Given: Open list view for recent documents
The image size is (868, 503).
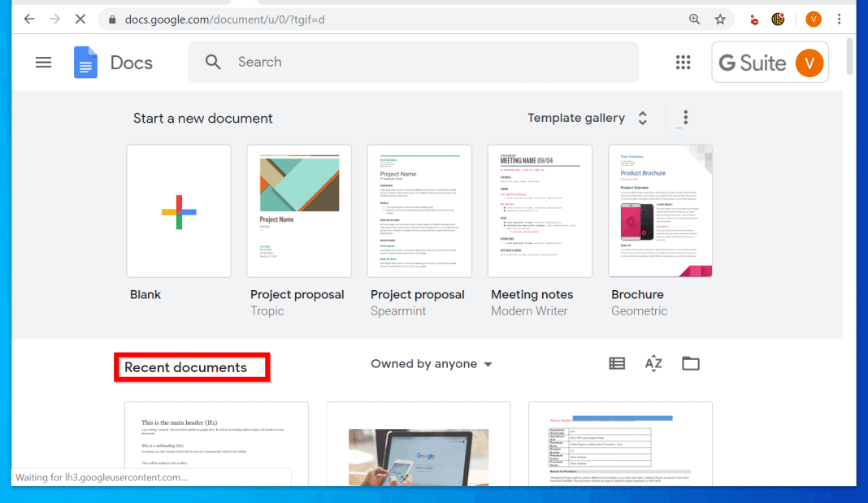Looking at the screenshot, I should tap(617, 363).
